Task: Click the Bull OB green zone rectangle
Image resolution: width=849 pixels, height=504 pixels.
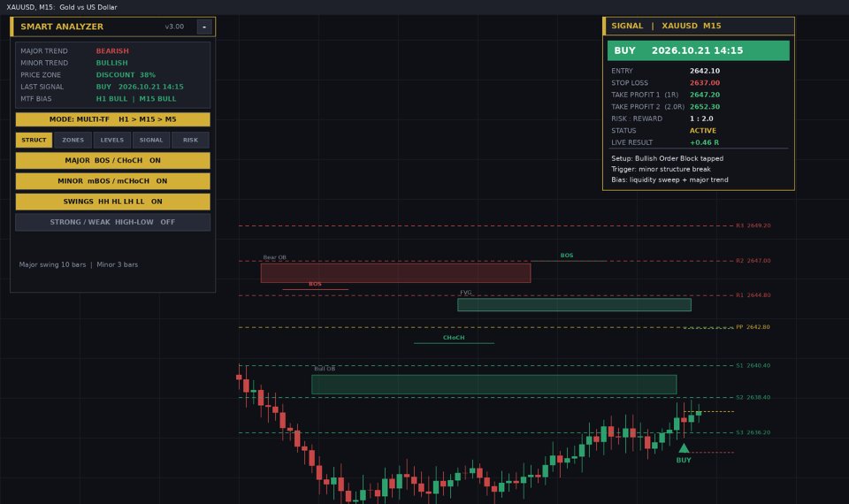Action: [x=493, y=385]
